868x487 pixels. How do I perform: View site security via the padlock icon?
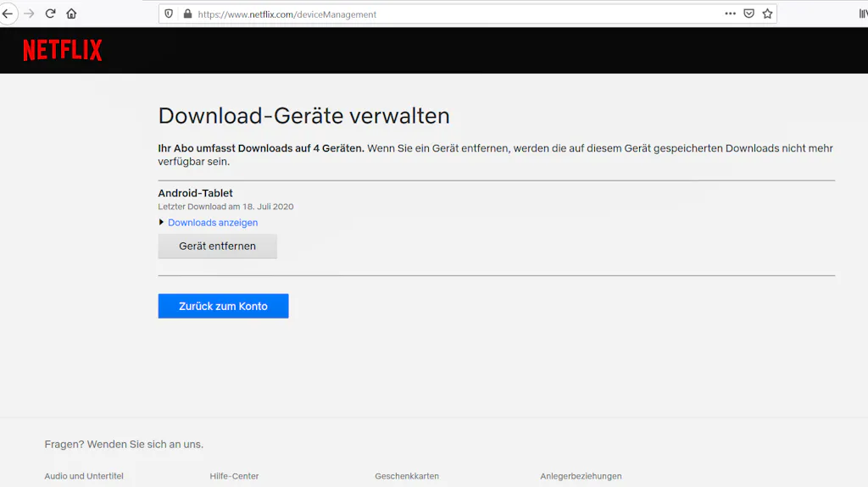point(187,14)
